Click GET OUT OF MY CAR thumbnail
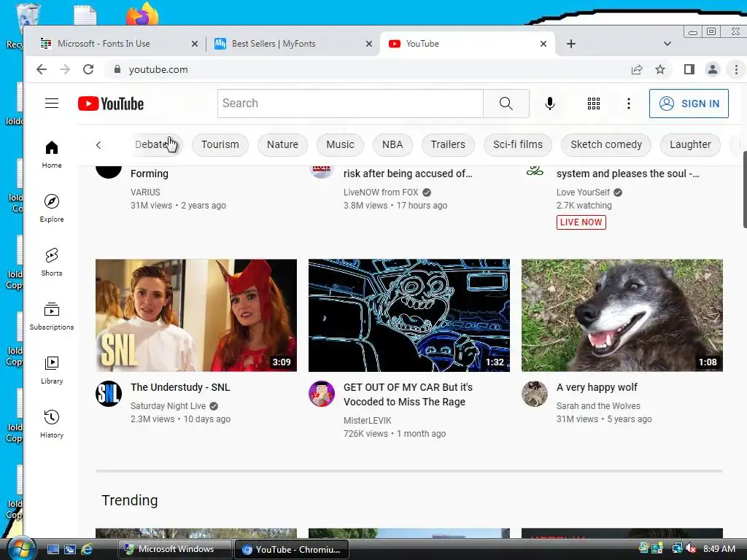The width and height of the screenshot is (747, 560). [409, 315]
